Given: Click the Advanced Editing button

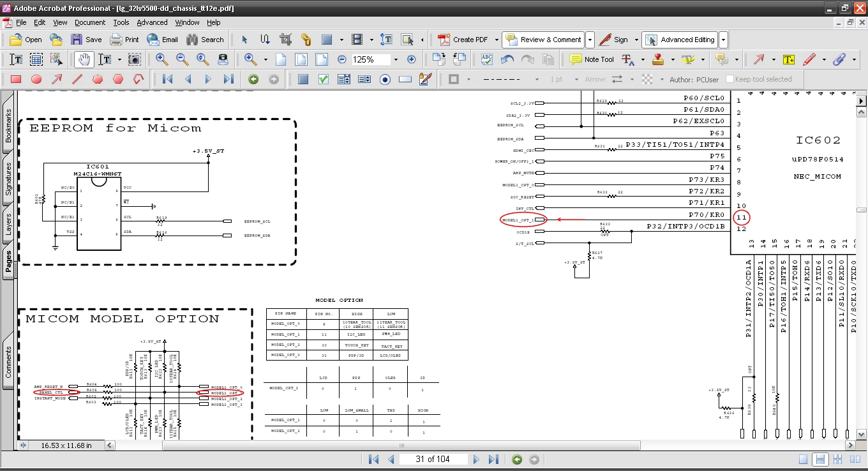Looking at the screenshot, I should point(680,40).
